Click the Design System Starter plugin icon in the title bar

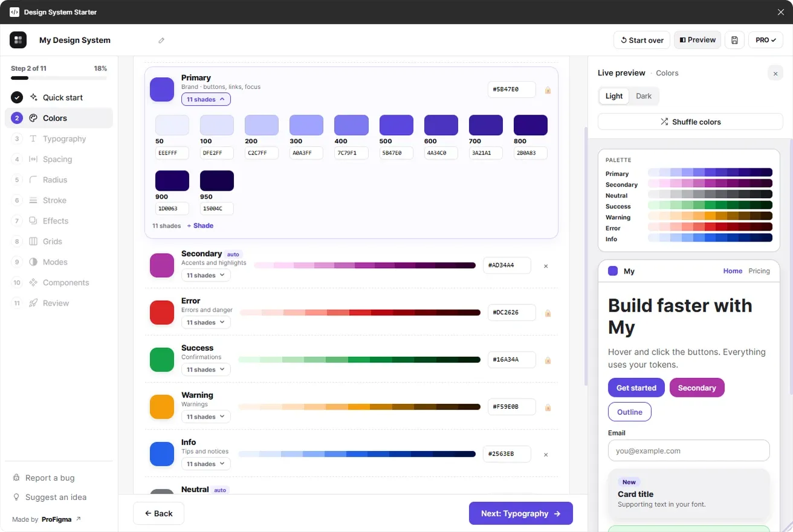[15, 12]
